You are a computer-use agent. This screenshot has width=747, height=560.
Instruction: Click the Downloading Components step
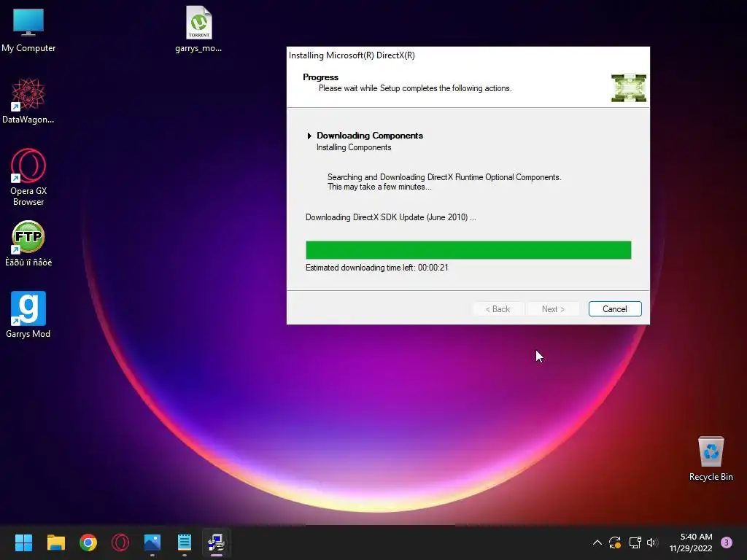pos(370,136)
